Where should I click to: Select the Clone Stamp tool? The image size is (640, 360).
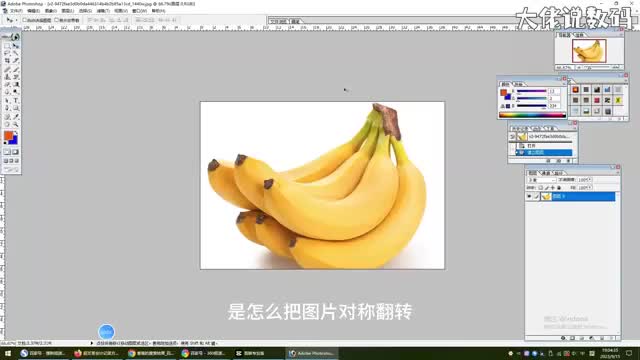(x=7, y=77)
